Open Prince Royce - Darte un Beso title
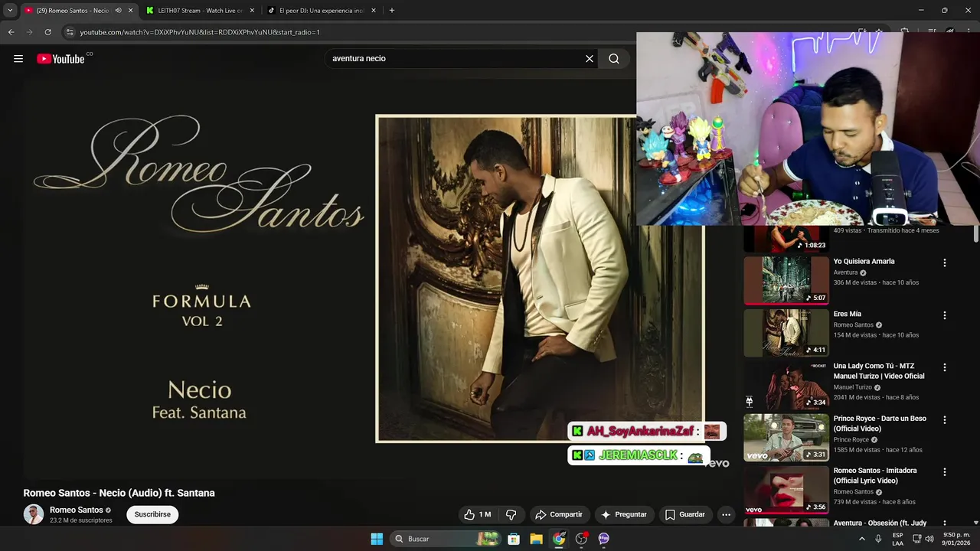The image size is (980, 551). pyautogui.click(x=880, y=423)
